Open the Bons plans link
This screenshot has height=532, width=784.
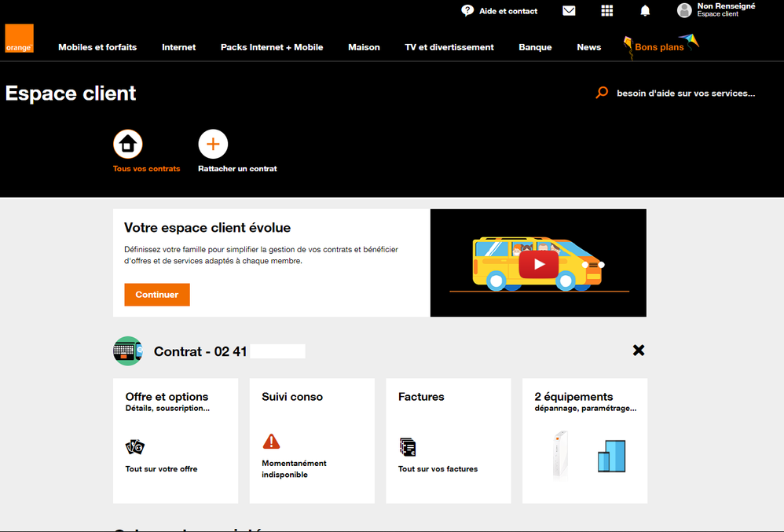coord(659,47)
